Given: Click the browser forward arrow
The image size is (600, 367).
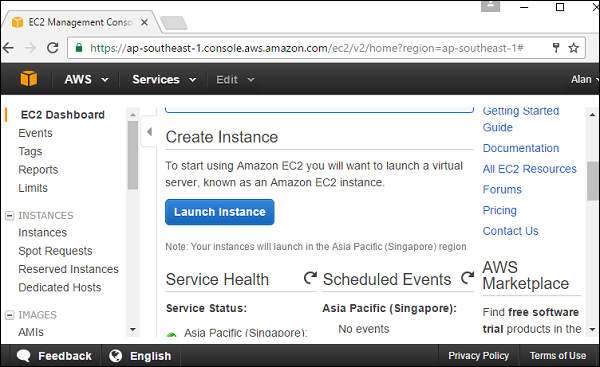Looking at the screenshot, I should pyautogui.click(x=30, y=48).
